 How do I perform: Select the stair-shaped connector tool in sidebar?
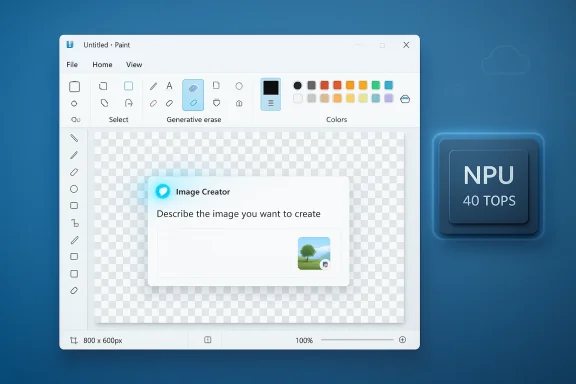(x=75, y=223)
